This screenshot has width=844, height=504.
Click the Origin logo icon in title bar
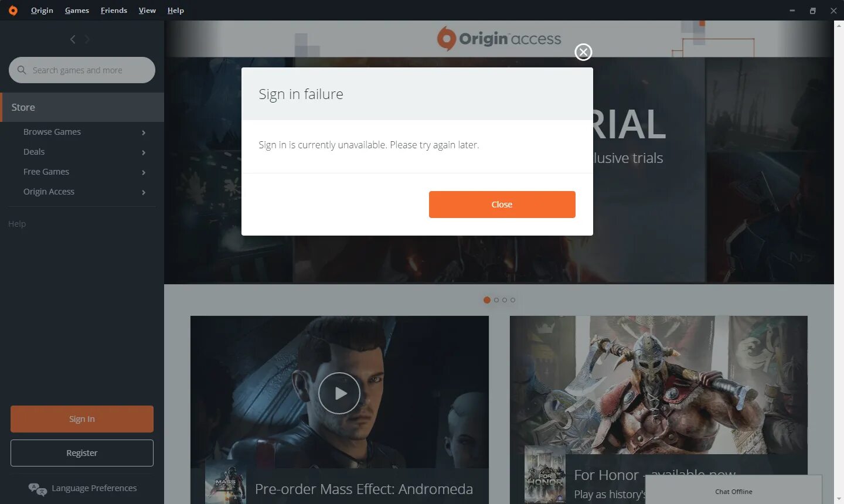click(13, 11)
